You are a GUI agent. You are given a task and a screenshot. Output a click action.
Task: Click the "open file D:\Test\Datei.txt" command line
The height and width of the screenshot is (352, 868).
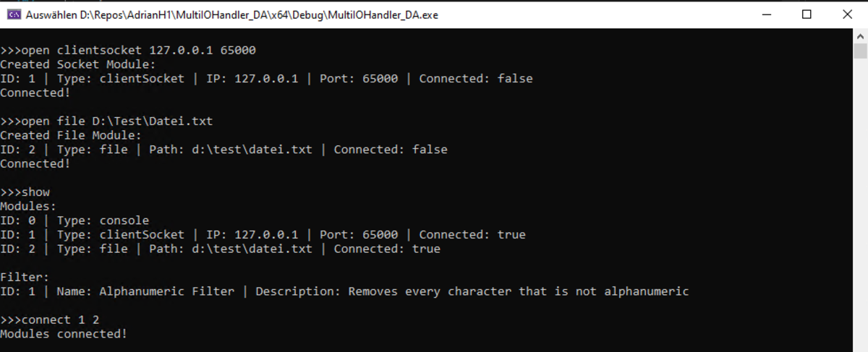(x=106, y=121)
